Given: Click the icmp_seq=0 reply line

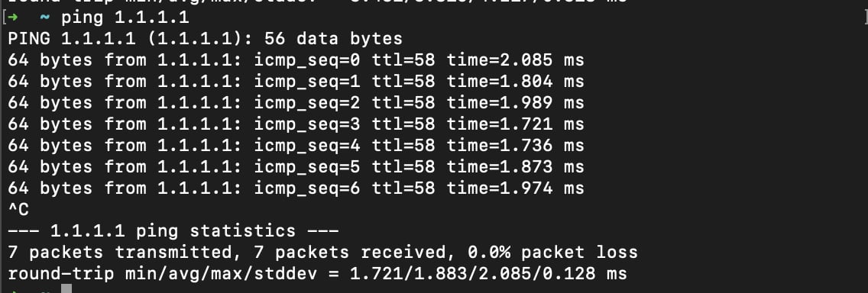Looking at the screenshot, I should coord(296,60).
